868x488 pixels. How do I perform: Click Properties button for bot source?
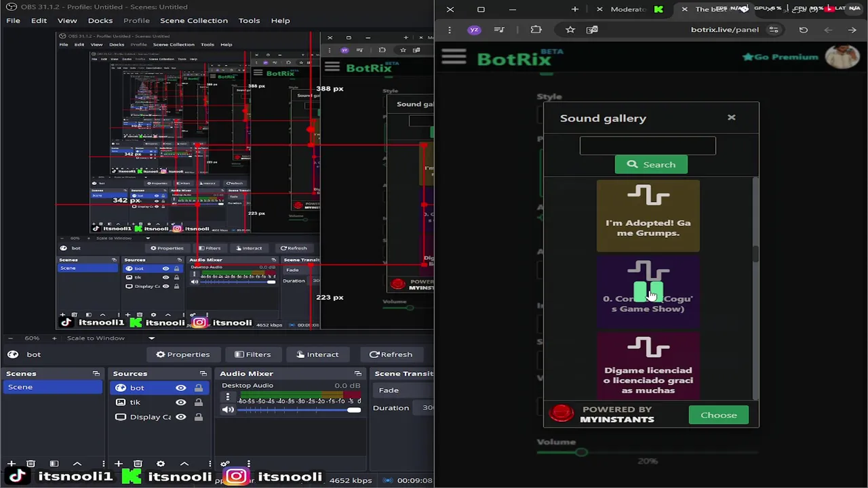tap(182, 354)
